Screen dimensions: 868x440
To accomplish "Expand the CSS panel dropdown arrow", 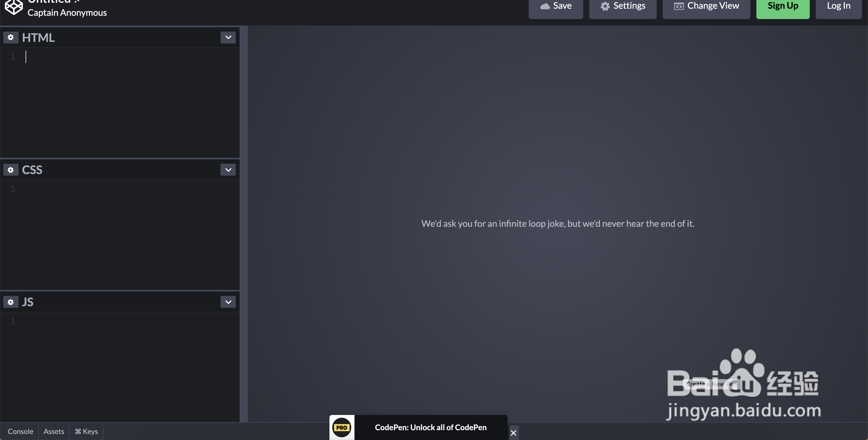I will [228, 169].
